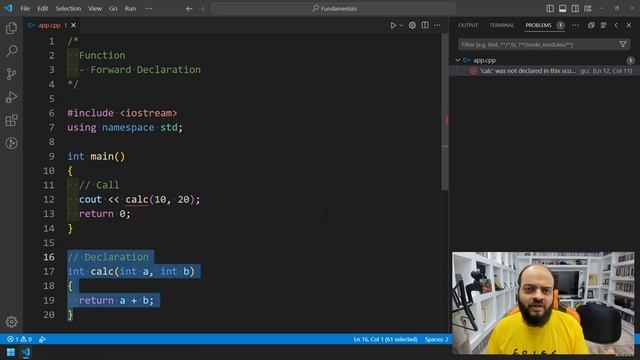Customize layout from the title bar
The width and height of the screenshot is (640, 360).
[588, 9]
